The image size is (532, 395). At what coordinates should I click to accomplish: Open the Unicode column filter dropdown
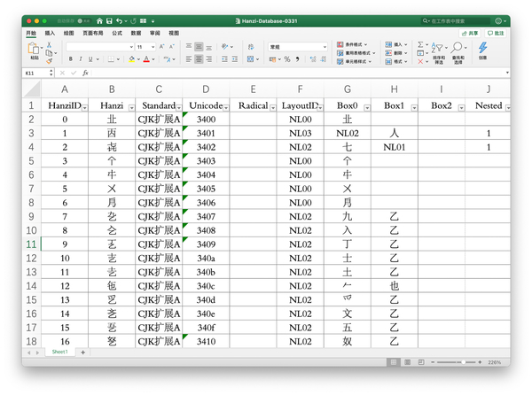point(223,106)
